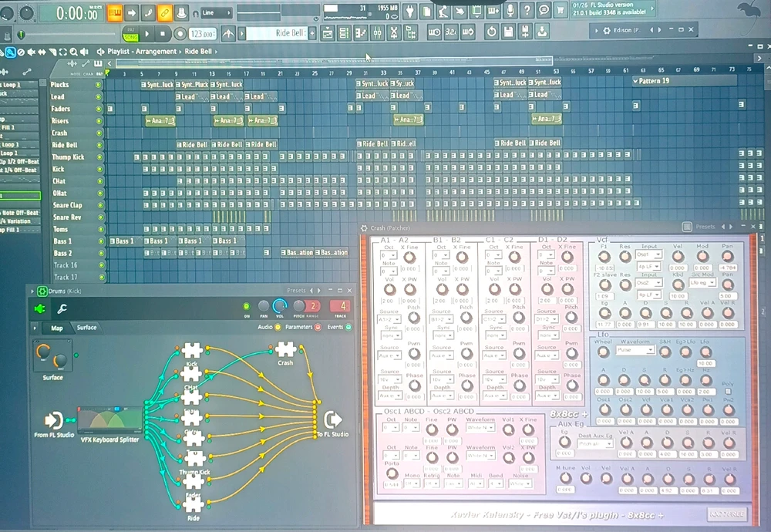Toggle the orange link/multilink controllers button
This screenshot has height=532, width=771.
(165, 13)
